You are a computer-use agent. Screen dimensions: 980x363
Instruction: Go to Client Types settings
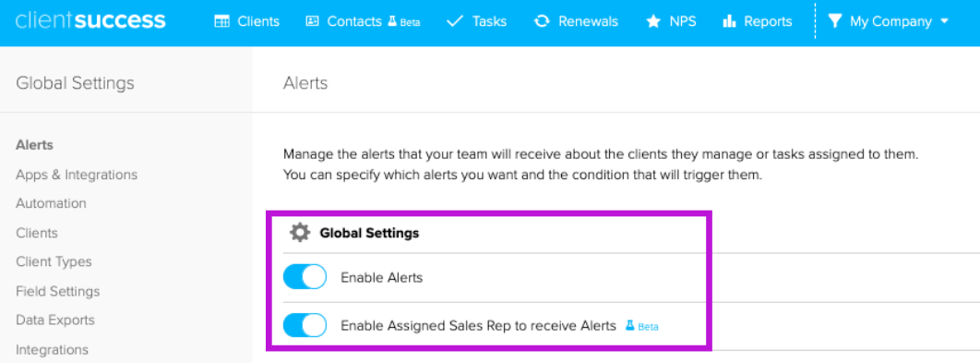coord(54,261)
